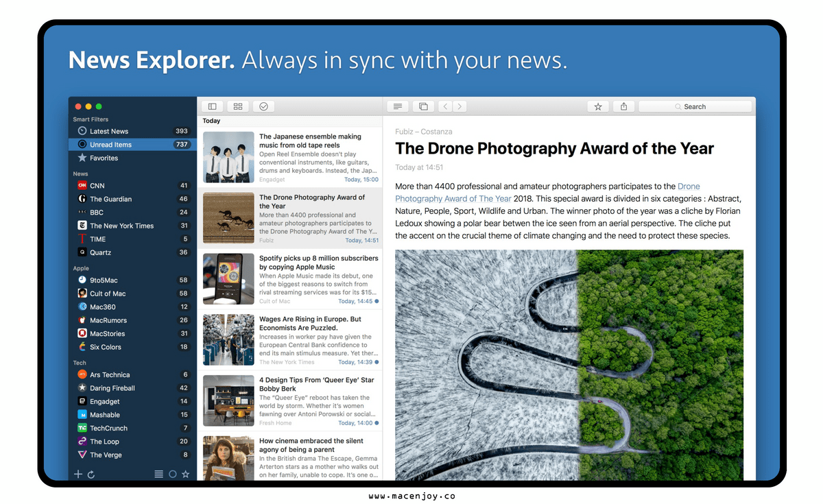The width and height of the screenshot is (823, 504).
Task: Add a new feed with plus icon
Action: [78, 474]
